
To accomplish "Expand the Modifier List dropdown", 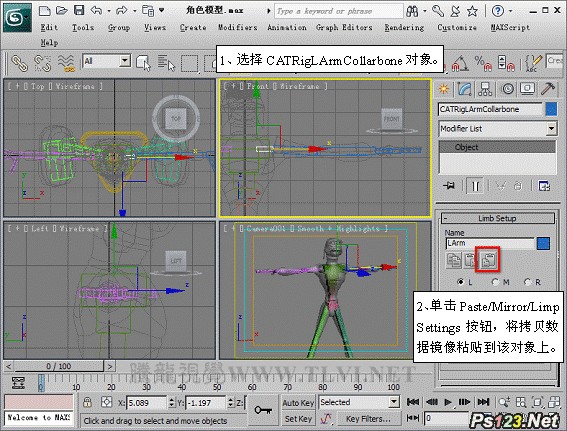I will tap(551, 128).
